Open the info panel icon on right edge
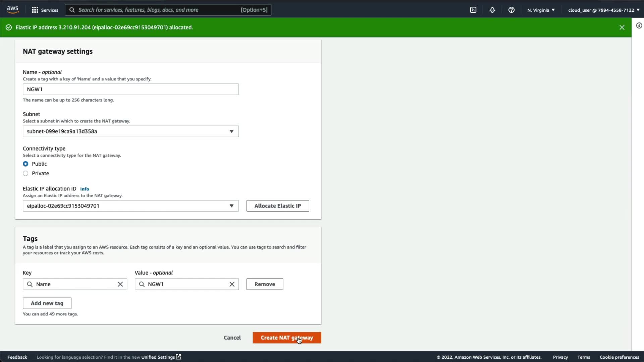 [639, 26]
